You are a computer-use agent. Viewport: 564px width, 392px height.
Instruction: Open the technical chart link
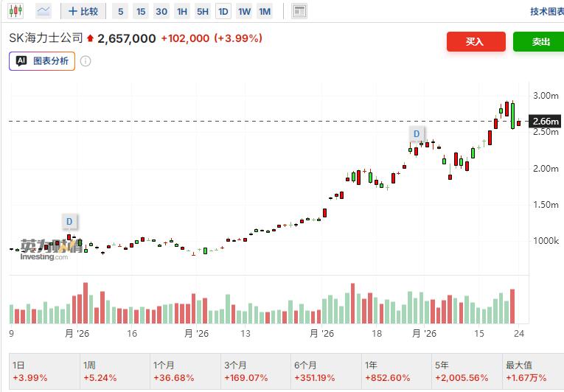pyautogui.click(x=547, y=12)
